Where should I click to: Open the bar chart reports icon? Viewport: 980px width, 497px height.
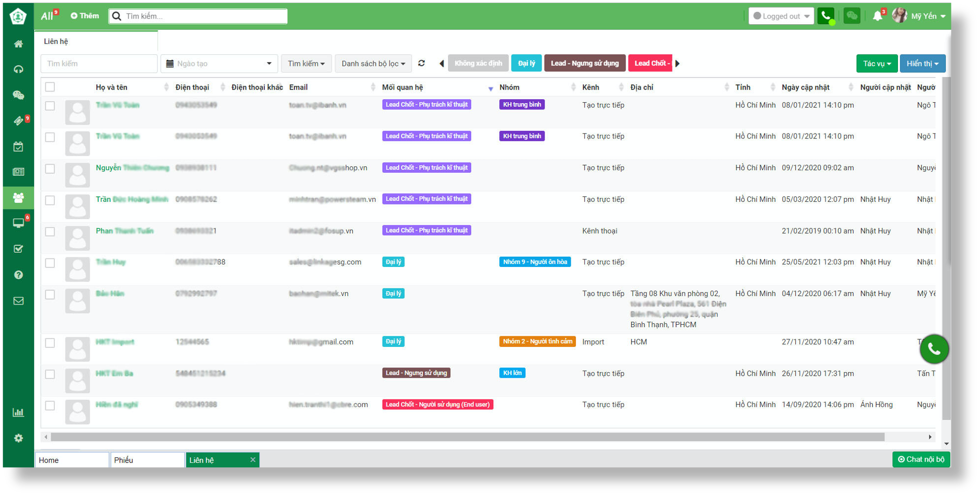coord(19,412)
